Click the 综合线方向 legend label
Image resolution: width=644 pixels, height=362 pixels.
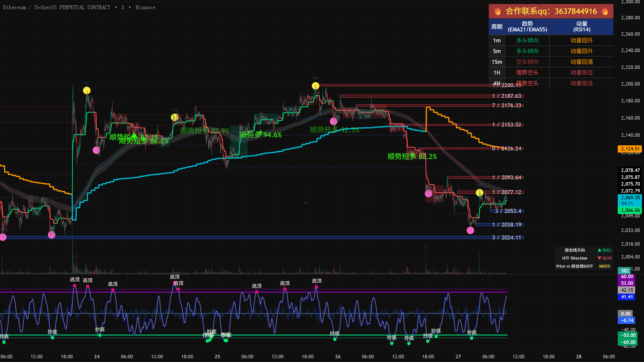point(575,250)
